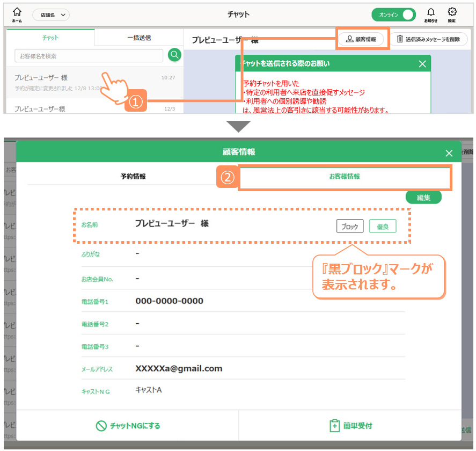Toggle the ブロック mark on the customer
The width and height of the screenshot is (476, 451).
[350, 227]
